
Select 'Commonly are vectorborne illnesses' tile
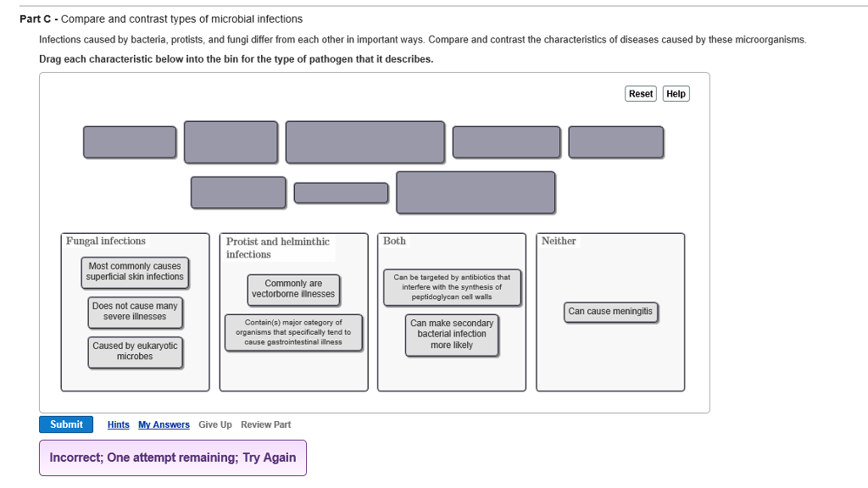coord(293,290)
